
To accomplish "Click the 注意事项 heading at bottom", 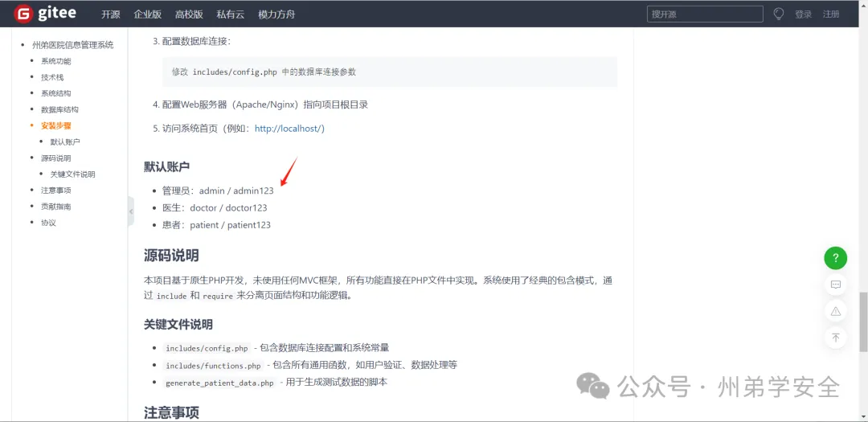I will (x=171, y=412).
